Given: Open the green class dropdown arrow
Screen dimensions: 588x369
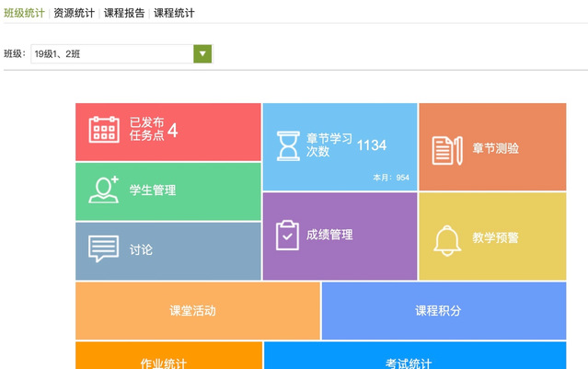Looking at the screenshot, I should pyautogui.click(x=202, y=54).
